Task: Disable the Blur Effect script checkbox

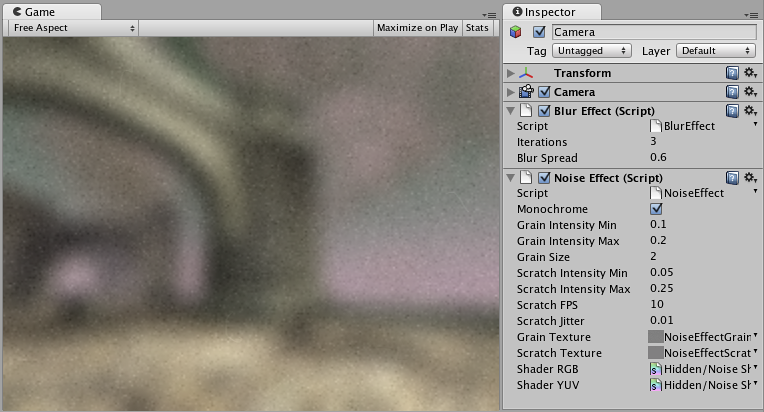Action: coord(544,111)
